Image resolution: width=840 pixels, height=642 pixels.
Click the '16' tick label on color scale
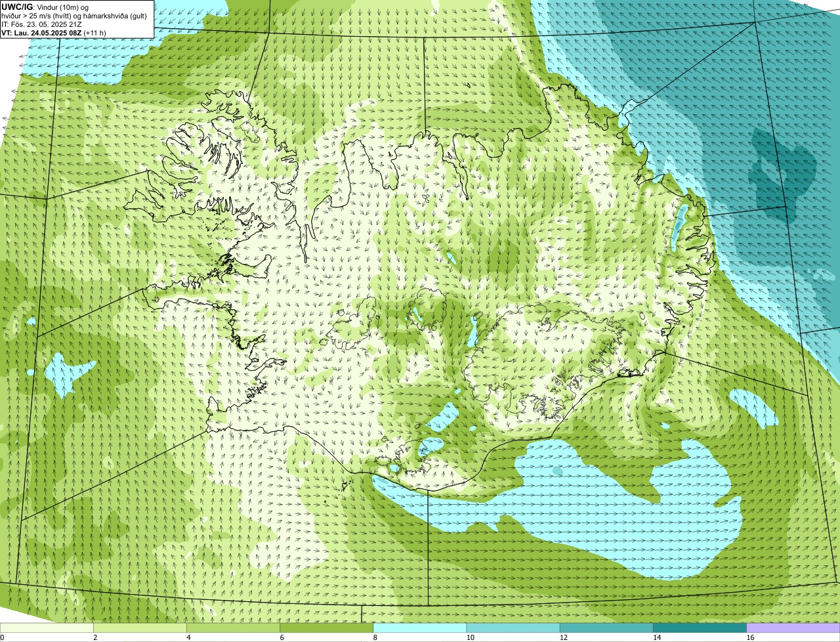click(x=750, y=637)
